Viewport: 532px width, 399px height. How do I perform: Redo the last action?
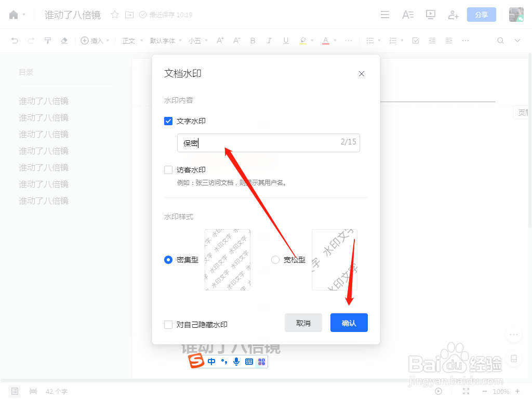point(31,41)
